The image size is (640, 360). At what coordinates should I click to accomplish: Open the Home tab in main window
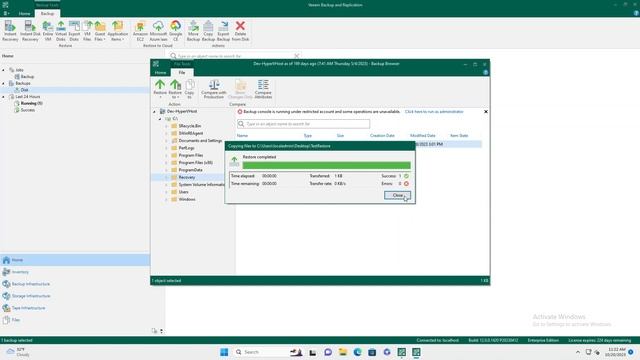(x=24, y=13)
